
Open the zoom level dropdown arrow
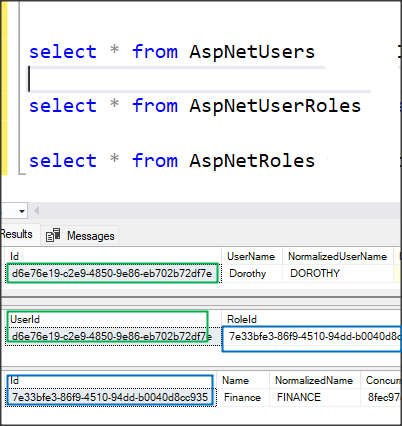pyautogui.click(x=22, y=211)
